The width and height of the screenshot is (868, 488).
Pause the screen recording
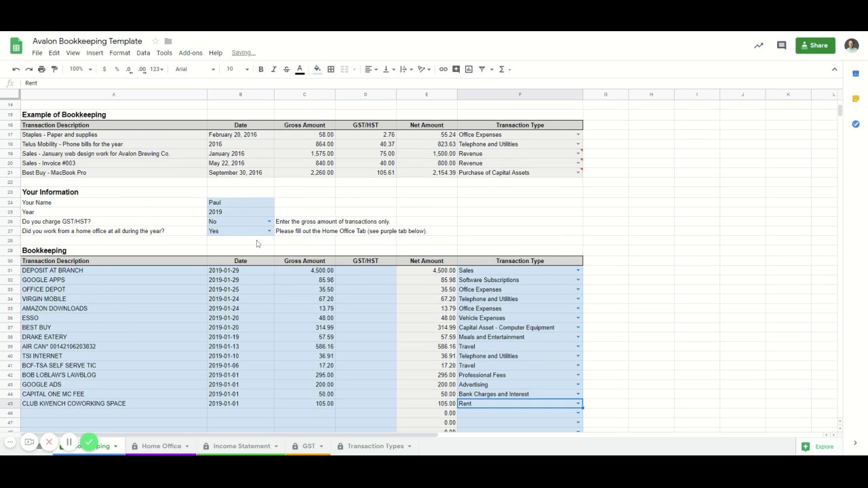coord(68,442)
